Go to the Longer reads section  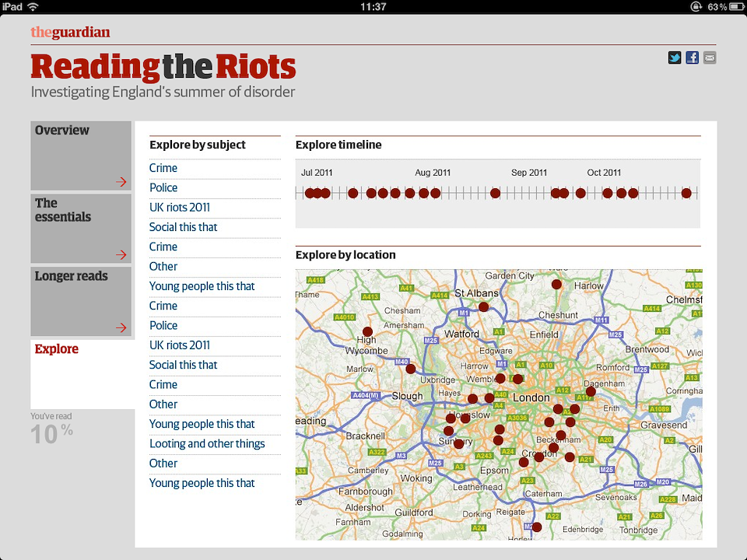coord(81,302)
